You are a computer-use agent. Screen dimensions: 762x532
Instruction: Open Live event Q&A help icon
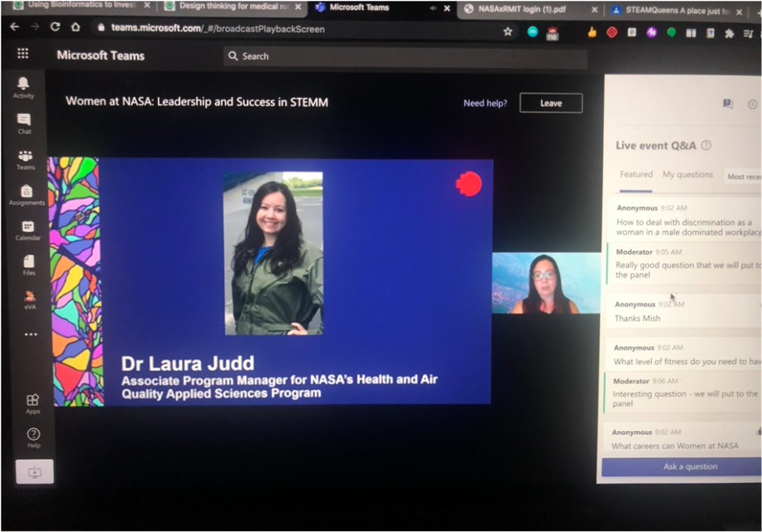coord(706,145)
